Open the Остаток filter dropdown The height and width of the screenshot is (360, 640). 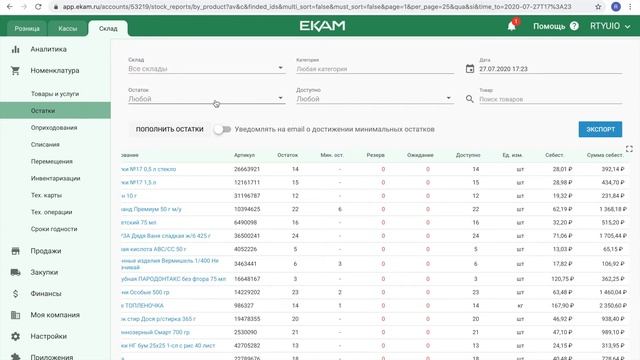206,99
